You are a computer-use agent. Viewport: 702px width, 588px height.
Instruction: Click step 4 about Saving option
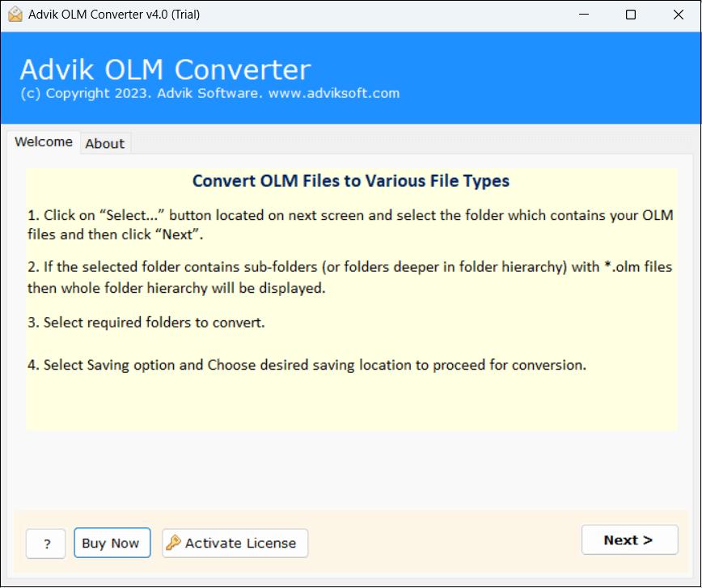pos(307,365)
